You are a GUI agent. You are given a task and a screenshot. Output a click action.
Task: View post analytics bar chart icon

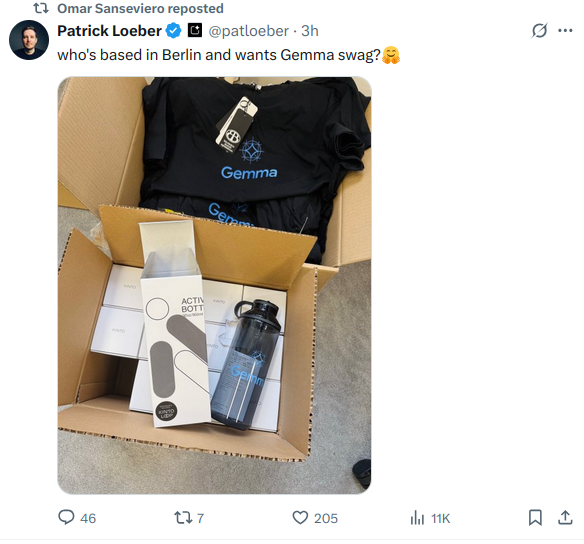coord(417,518)
